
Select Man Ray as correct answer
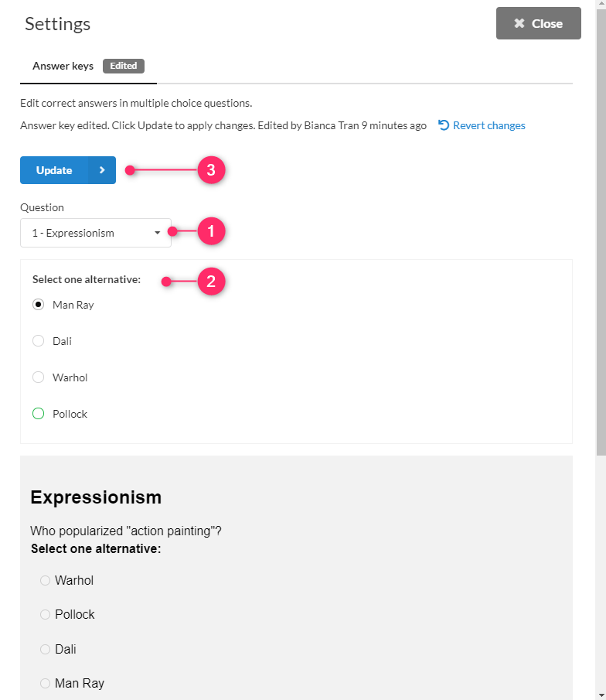(39, 305)
